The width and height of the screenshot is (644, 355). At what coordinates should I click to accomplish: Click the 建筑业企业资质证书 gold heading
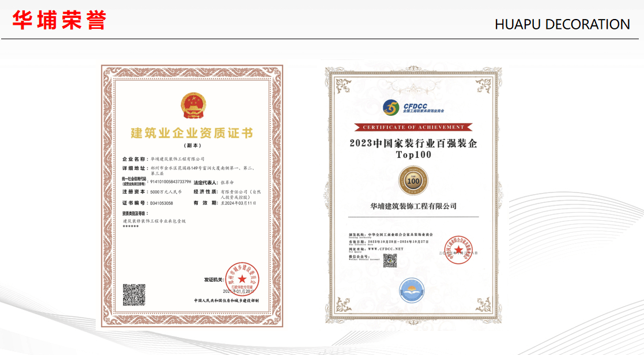click(192, 134)
